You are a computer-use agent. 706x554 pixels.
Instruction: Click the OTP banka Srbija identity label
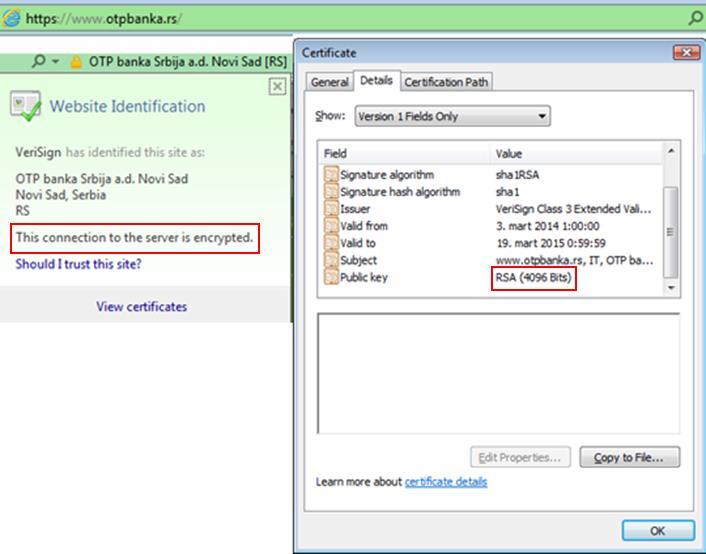[188, 61]
